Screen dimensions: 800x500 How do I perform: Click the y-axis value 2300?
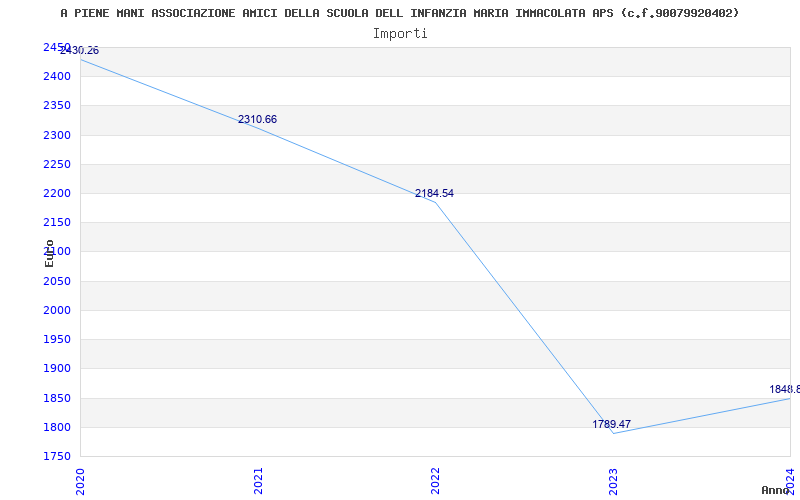(x=57, y=135)
